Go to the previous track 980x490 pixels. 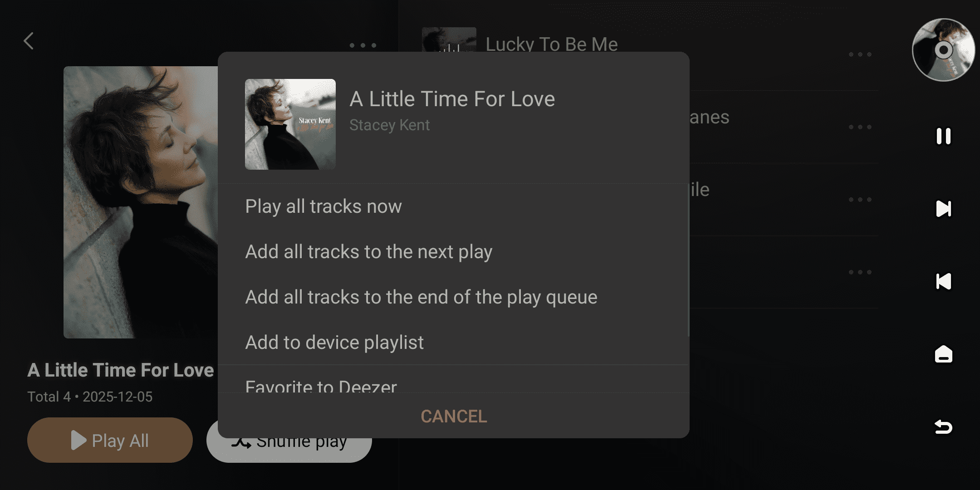pyautogui.click(x=944, y=281)
